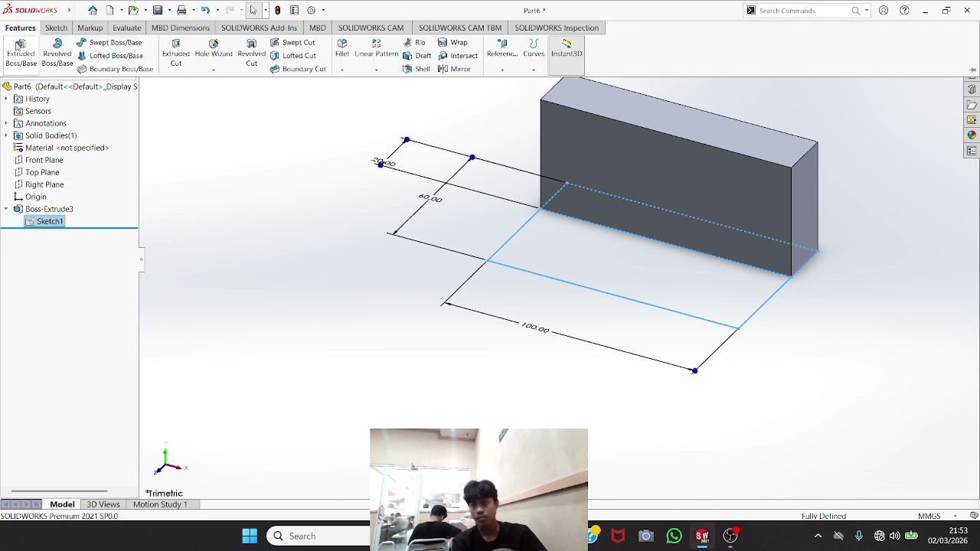This screenshot has height=551, width=980.
Task: Switch to the Features tab
Action: pos(21,28)
